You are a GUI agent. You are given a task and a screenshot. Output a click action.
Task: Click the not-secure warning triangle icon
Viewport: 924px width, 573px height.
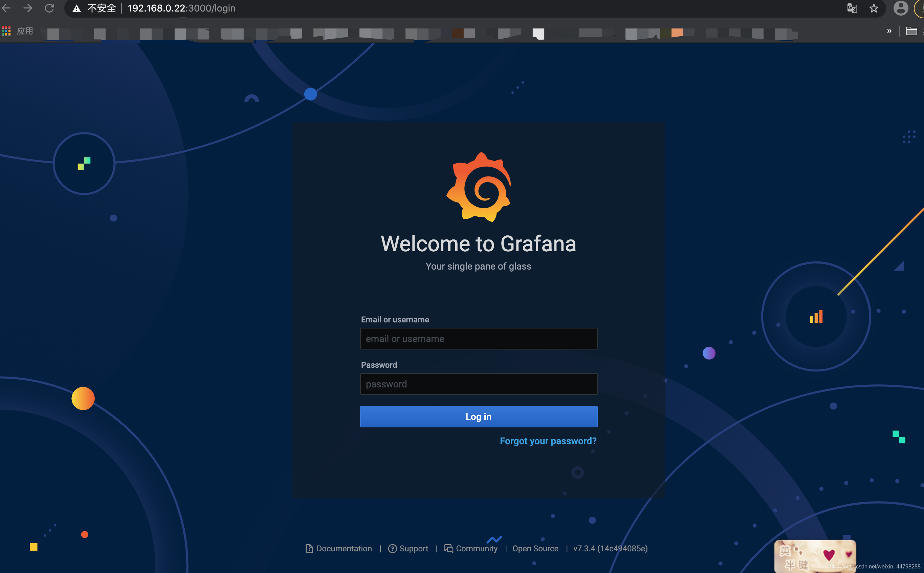tap(76, 8)
